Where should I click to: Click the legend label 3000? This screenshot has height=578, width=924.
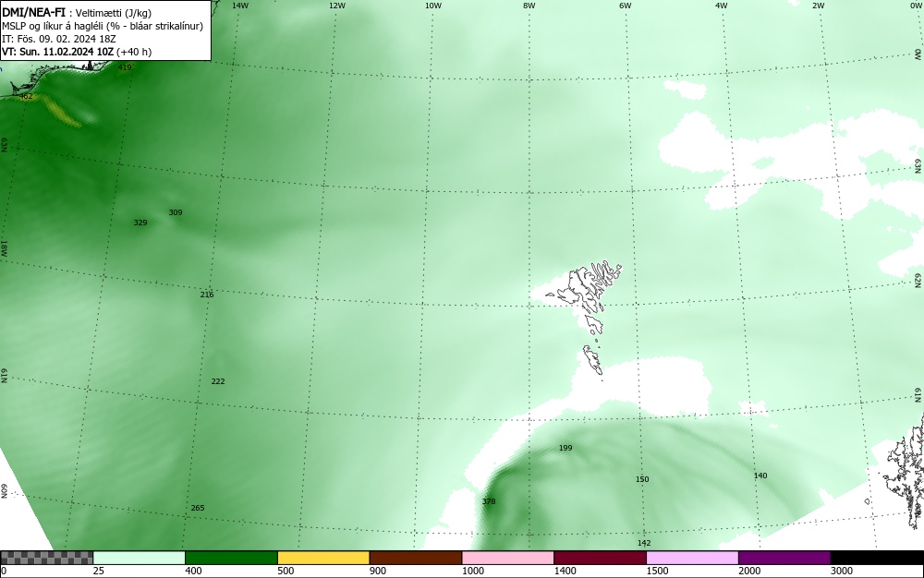pos(842,571)
